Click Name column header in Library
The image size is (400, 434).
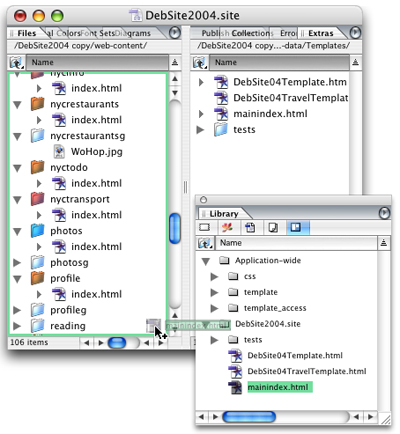296,243
